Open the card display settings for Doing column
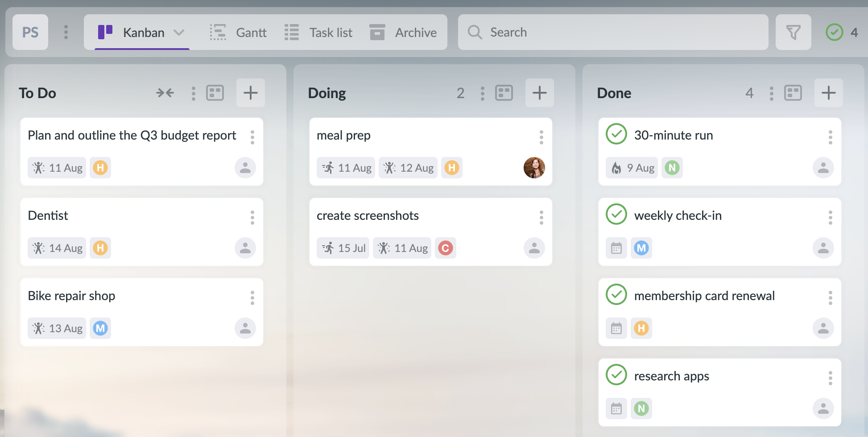The image size is (868, 437). click(x=504, y=93)
